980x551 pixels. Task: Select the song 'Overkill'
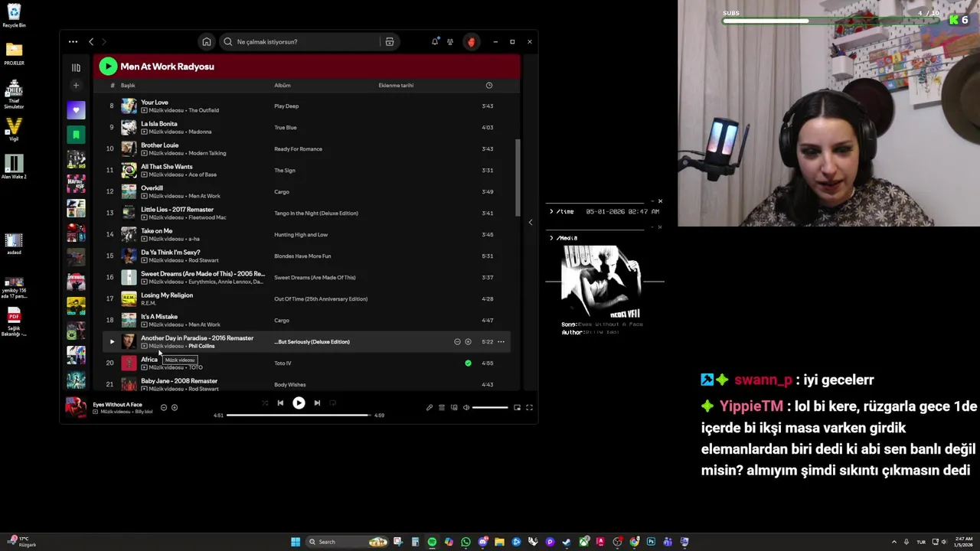pyautogui.click(x=152, y=187)
